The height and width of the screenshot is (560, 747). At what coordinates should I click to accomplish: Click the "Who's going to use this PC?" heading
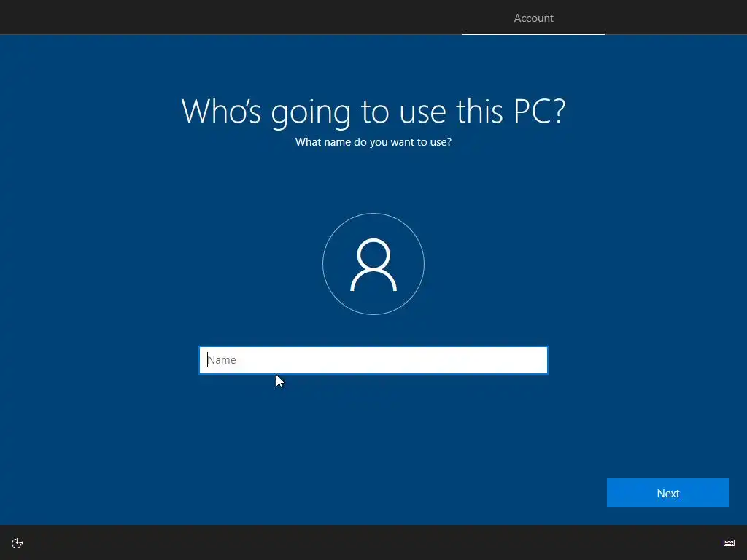coord(373,112)
